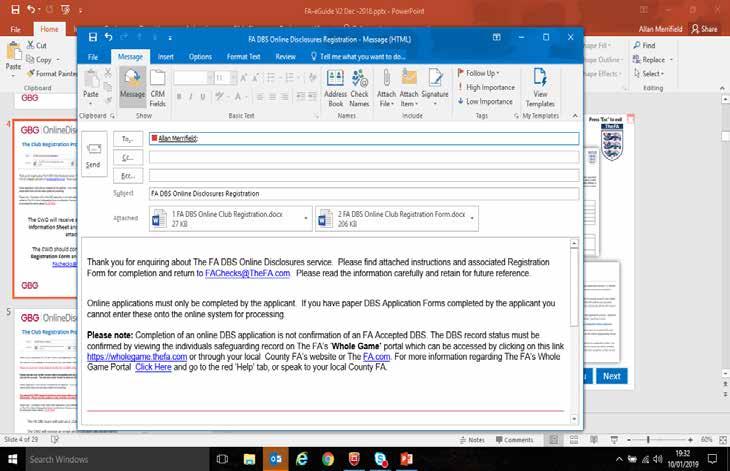
Task: Open the Signature dropdown button
Action: point(435,88)
